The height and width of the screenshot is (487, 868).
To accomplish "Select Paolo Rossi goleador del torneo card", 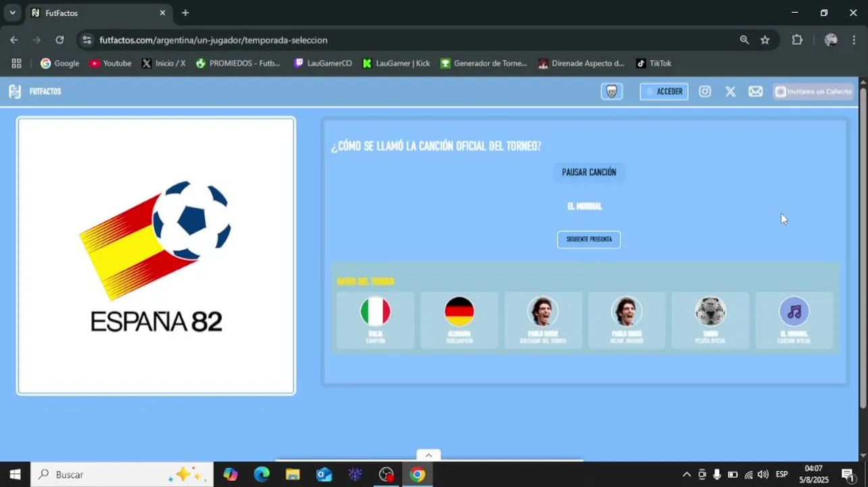I will (543, 320).
